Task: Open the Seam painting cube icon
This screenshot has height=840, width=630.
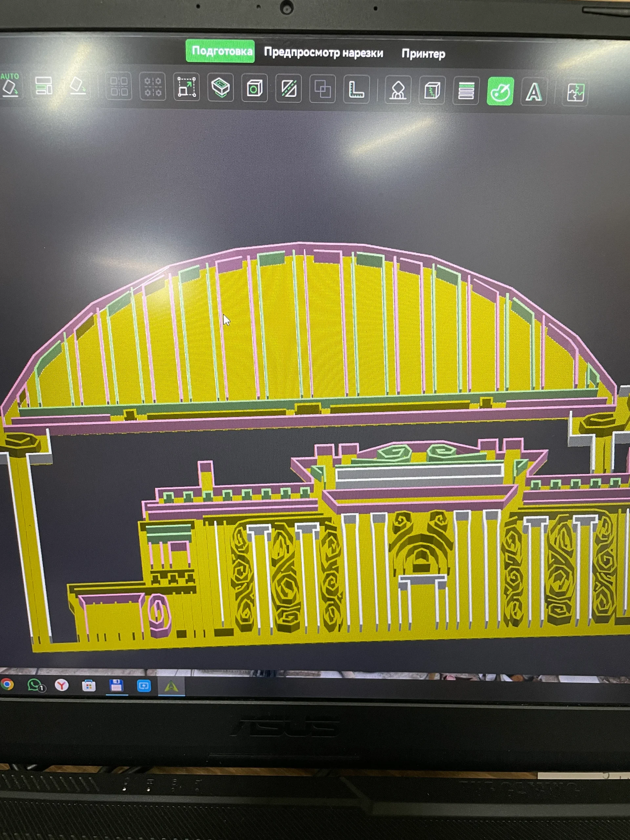Action: pos(432,91)
